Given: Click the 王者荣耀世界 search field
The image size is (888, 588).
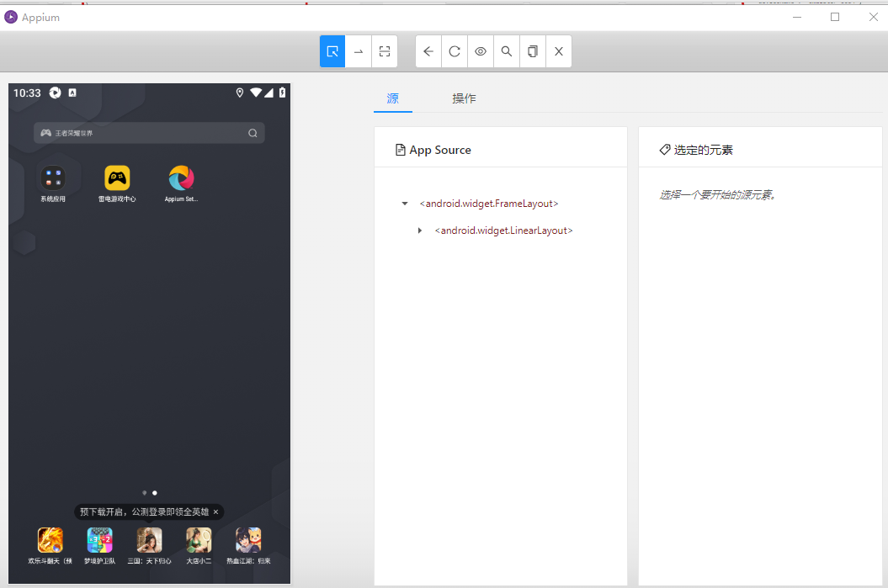Looking at the screenshot, I should 149,133.
